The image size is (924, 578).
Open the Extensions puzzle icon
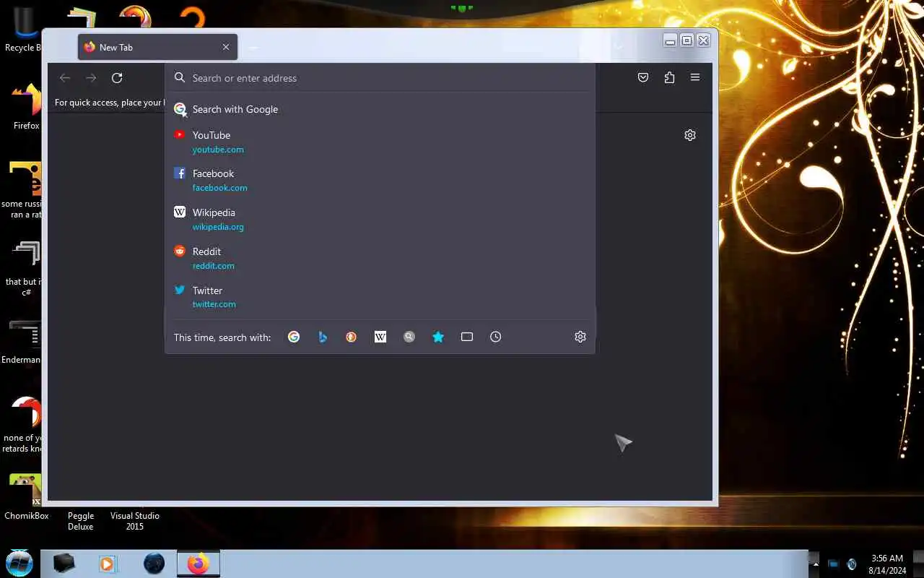[x=669, y=77]
